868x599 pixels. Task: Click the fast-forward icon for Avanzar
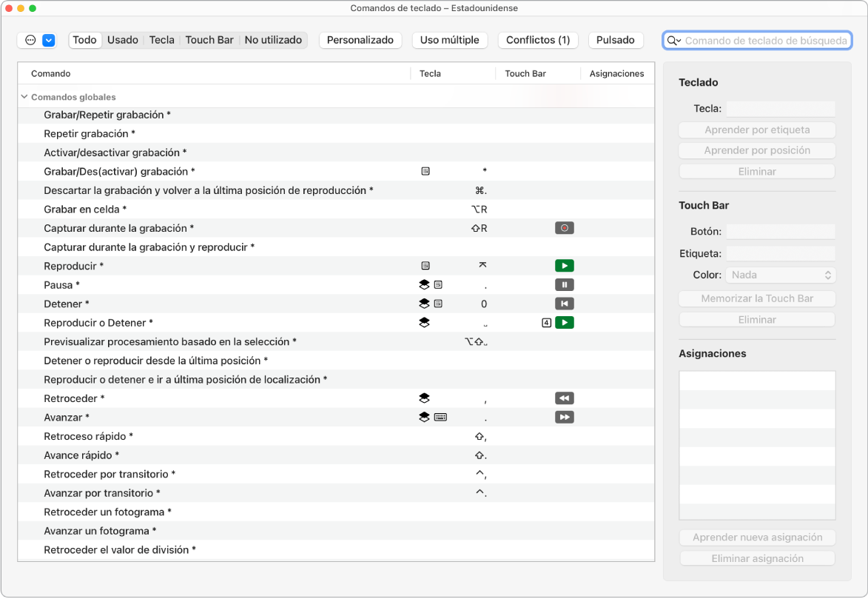[x=564, y=418]
